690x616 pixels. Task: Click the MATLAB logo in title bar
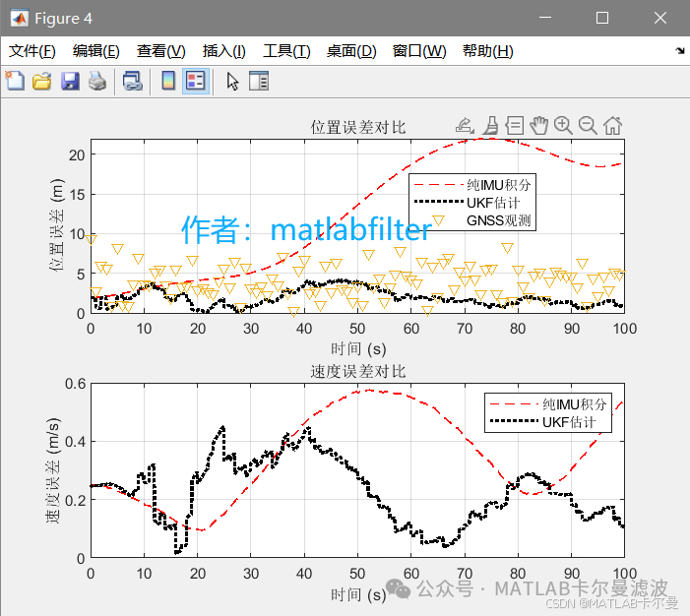pyautogui.click(x=19, y=18)
